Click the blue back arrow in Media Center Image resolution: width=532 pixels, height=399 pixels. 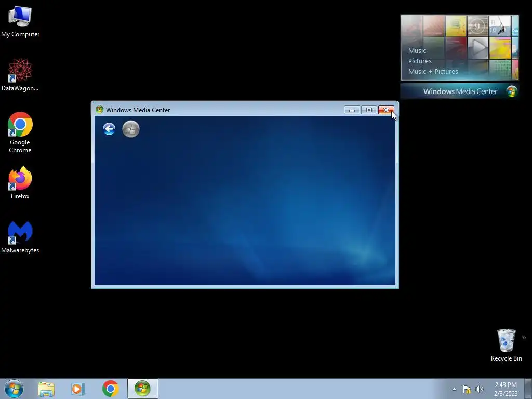pyautogui.click(x=109, y=129)
